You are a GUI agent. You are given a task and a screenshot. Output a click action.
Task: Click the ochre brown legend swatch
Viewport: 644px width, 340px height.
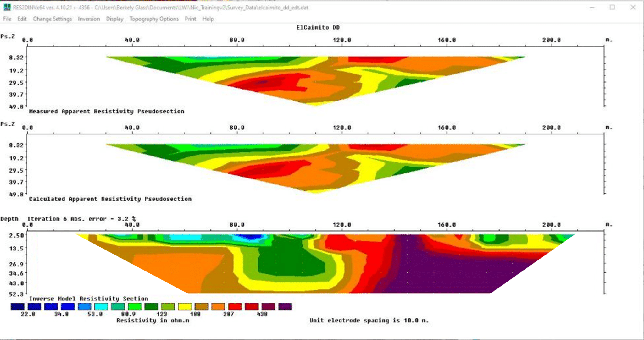pyautogui.click(x=202, y=307)
